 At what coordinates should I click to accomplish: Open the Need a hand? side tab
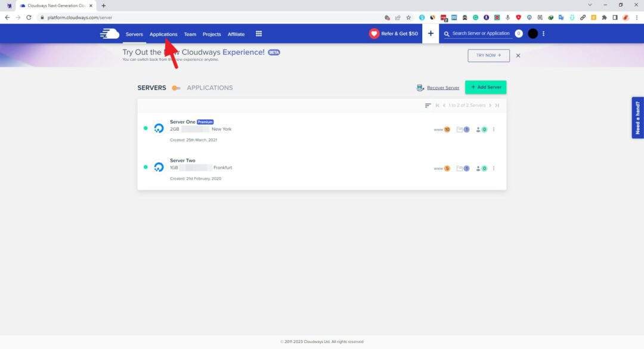[x=637, y=118]
